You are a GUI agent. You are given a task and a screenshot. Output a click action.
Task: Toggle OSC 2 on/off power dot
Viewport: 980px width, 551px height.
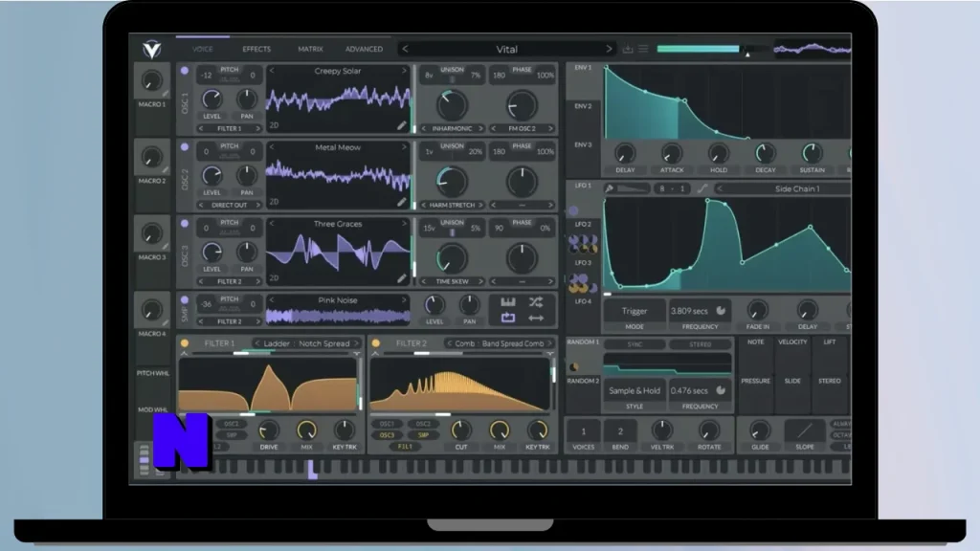(x=185, y=146)
